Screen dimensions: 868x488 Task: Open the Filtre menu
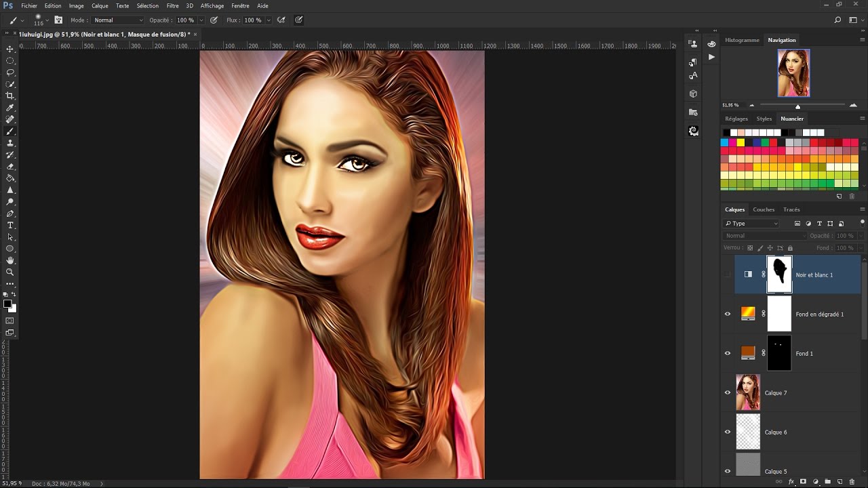[172, 5]
